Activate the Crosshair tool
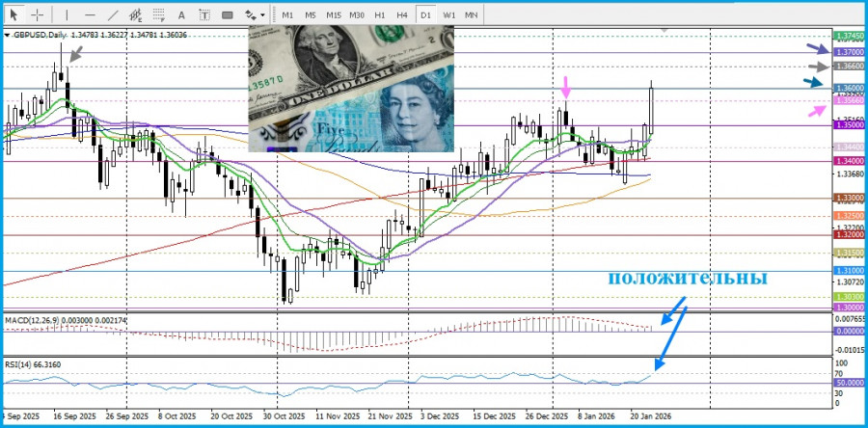This screenshot has width=868, height=428. click(37, 15)
